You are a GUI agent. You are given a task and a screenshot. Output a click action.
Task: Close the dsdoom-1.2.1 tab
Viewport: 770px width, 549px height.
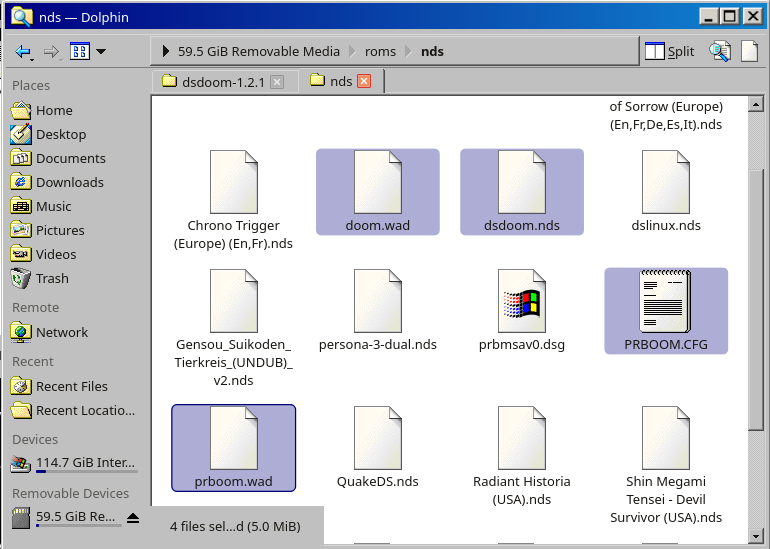(x=277, y=82)
